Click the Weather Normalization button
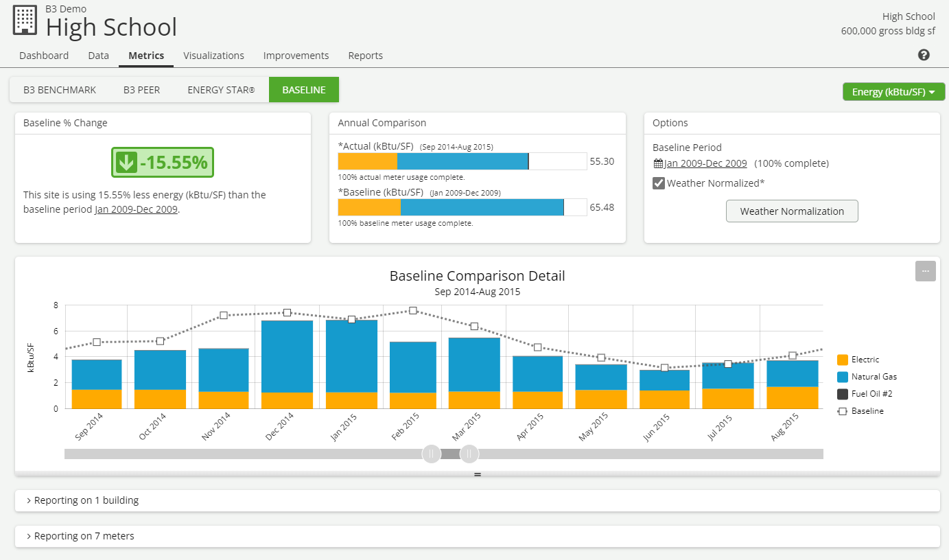This screenshot has width=949, height=560. click(x=792, y=211)
